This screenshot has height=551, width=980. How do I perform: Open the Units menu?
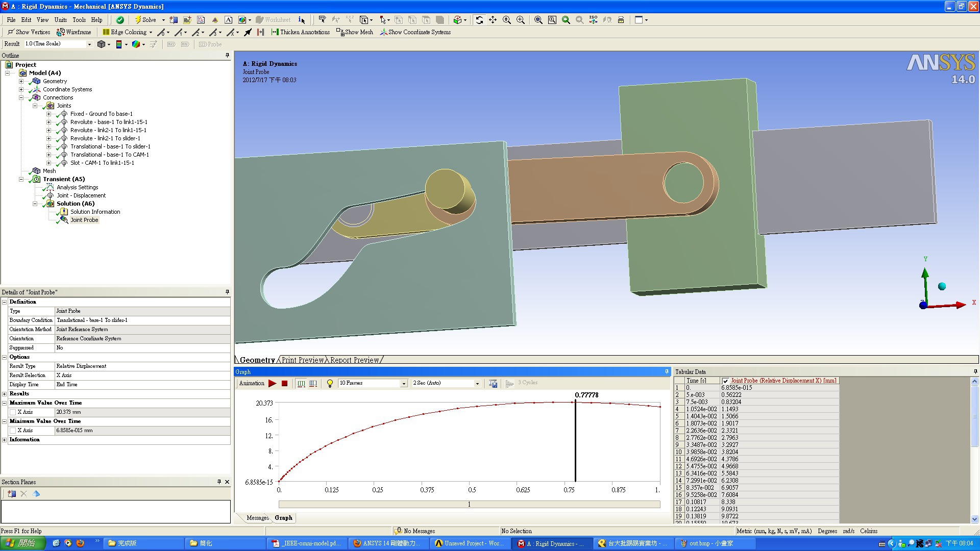pos(60,20)
